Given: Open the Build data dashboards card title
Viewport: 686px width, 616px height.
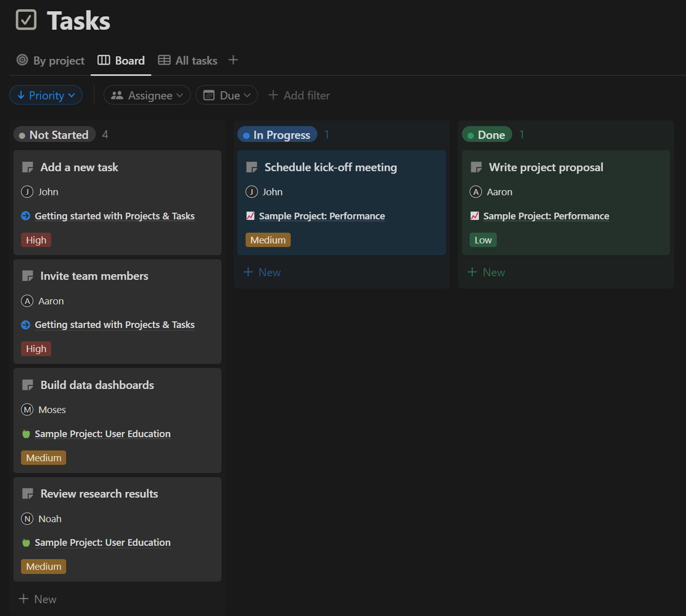Looking at the screenshot, I should point(97,385).
